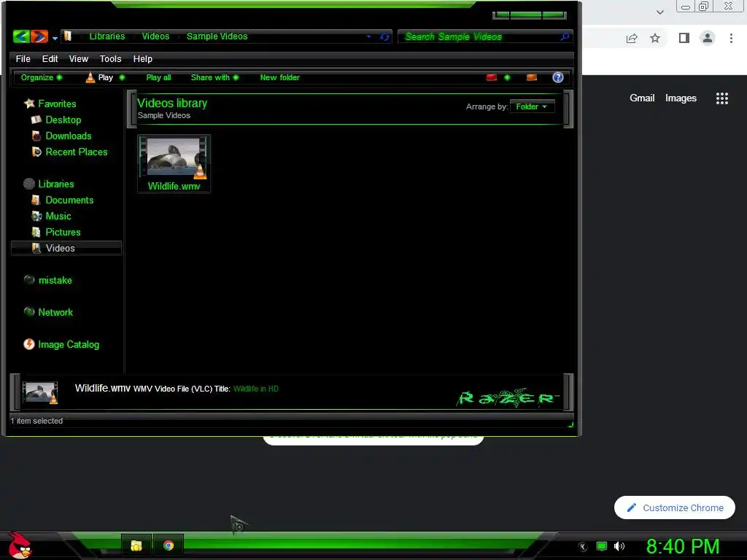Open the Edit menu

tap(50, 59)
